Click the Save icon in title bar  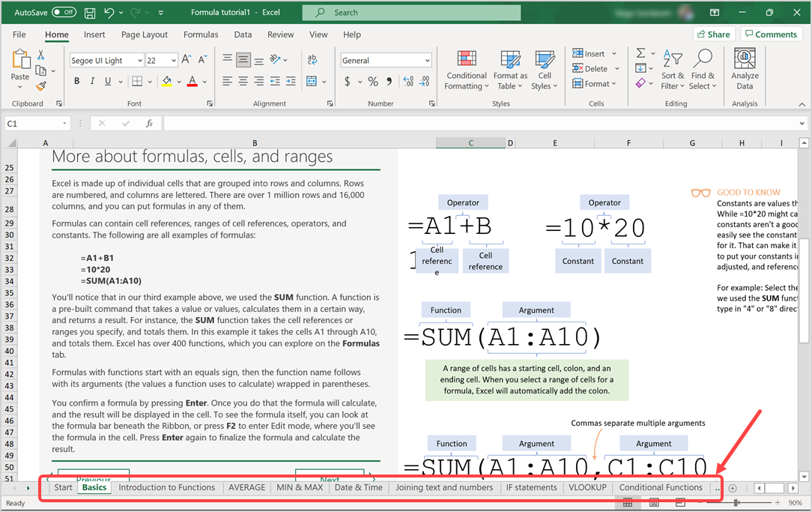(x=90, y=13)
